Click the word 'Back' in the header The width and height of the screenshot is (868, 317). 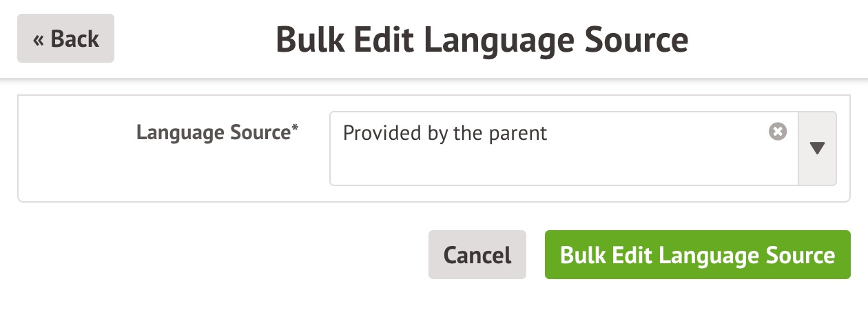[x=74, y=39]
